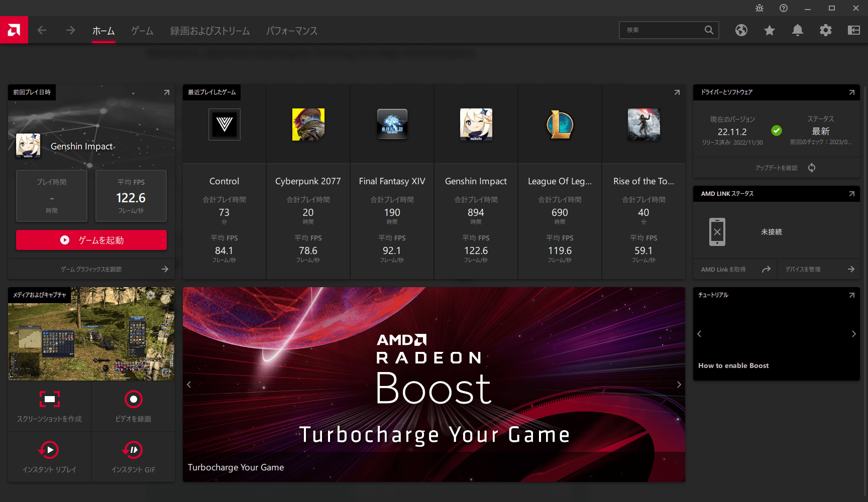Create an インスタント GIF with its icon
The width and height of the screenshot is (868, 502).
click(x=133, y=450)
